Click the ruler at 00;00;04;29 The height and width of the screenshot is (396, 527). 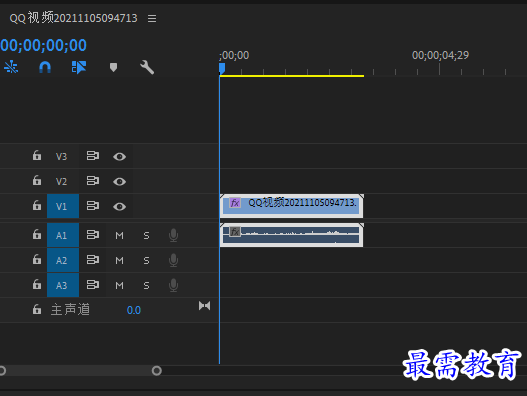pos(440,55)
